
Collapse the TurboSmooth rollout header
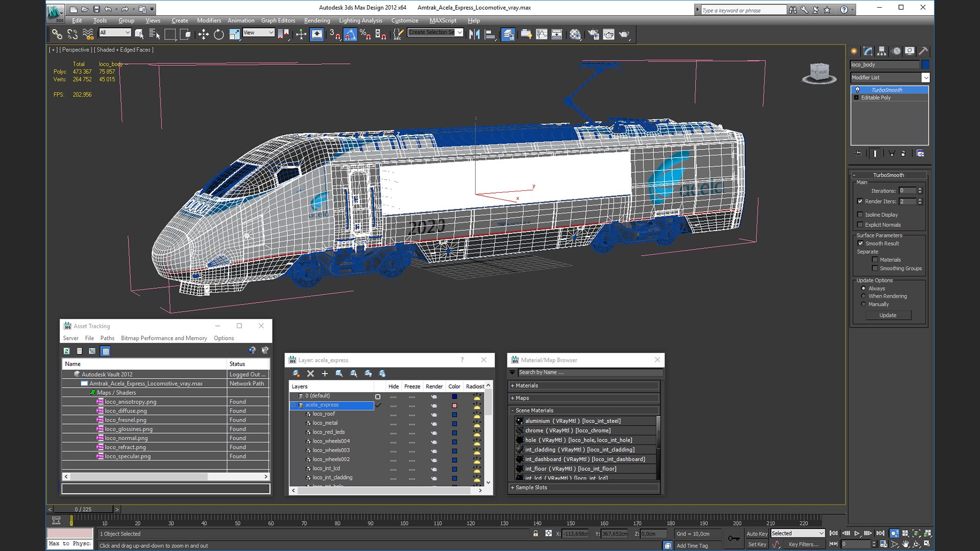pyautogui.click(x=889, y=175)
